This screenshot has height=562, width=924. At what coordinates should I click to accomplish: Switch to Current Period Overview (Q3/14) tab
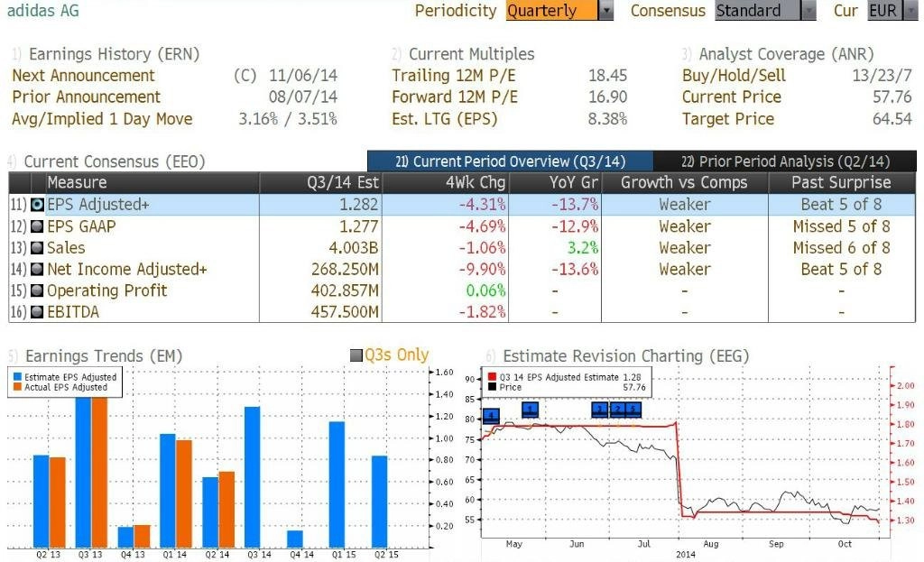tap(511, 161)
